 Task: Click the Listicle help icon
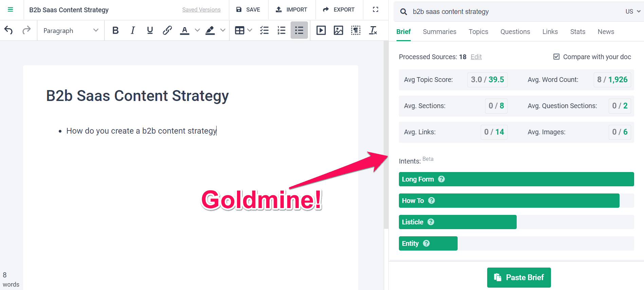coord(431,222)
